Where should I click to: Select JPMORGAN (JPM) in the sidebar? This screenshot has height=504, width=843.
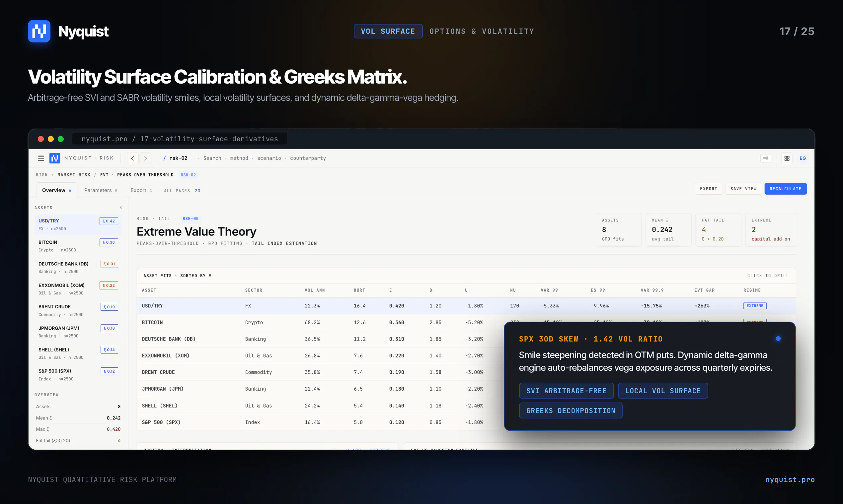78,332
